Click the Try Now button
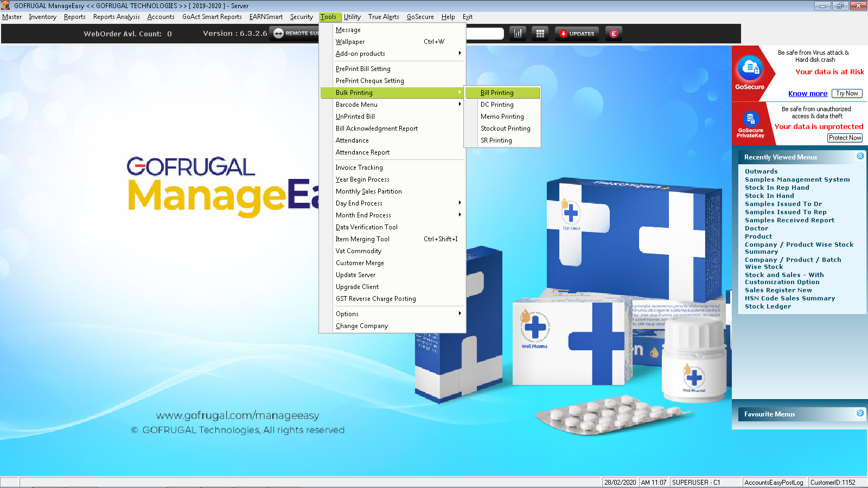Screen dimensions: 868x488 tap(847, 93)
